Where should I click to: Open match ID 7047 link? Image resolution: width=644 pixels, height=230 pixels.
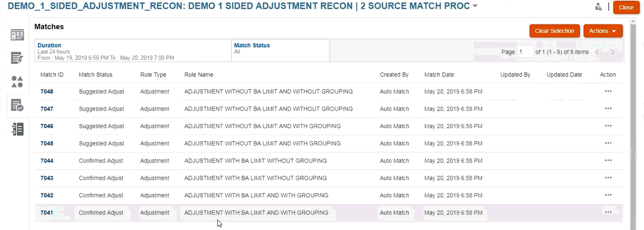47,109
